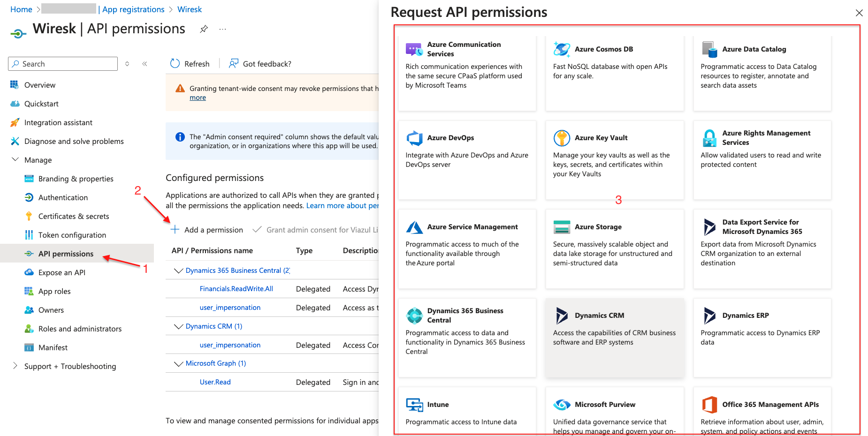Click the Azure DevOps icon
868x436 pixels.
click(x=414, y=138)
